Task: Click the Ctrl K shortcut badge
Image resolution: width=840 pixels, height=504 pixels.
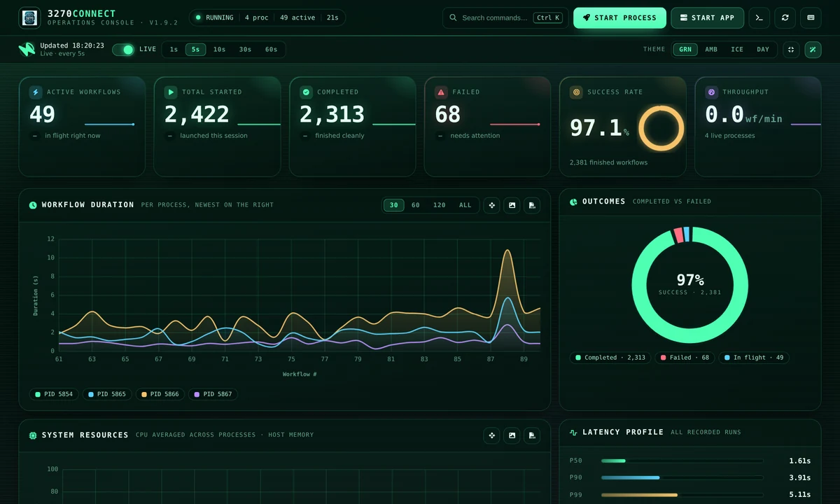Action: click(549, 18)
